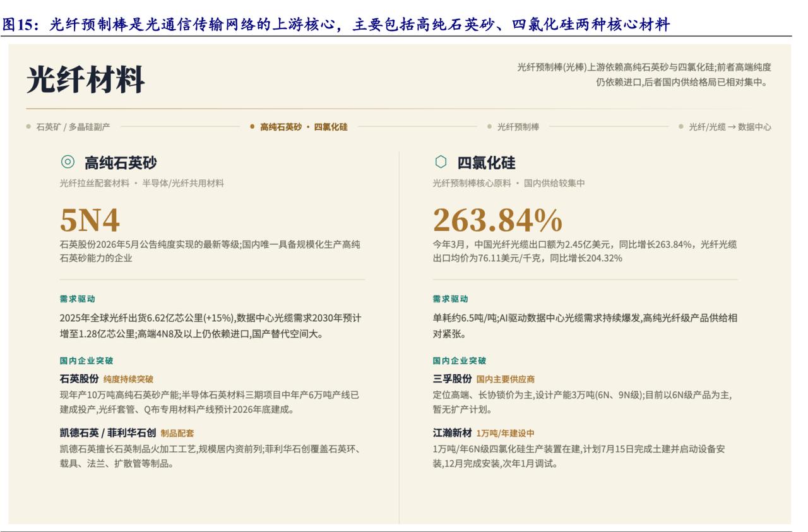The width and height of the screenshot is (808, 532).
Task: Click the subtitle 光纤预制棒核心原料 · 国内供给较集中
Action: pyautogui.click(x=509, y=183)
